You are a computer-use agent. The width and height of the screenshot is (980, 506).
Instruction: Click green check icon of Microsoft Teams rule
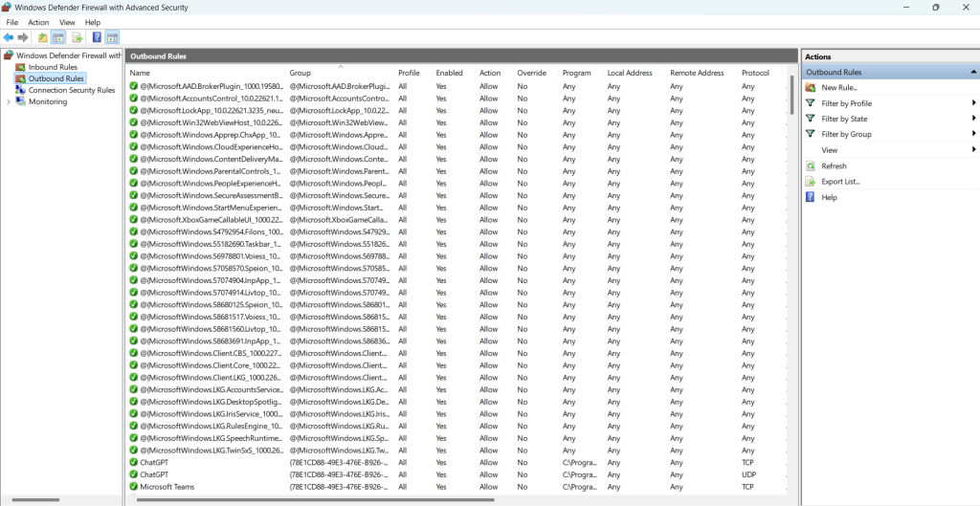133,487
